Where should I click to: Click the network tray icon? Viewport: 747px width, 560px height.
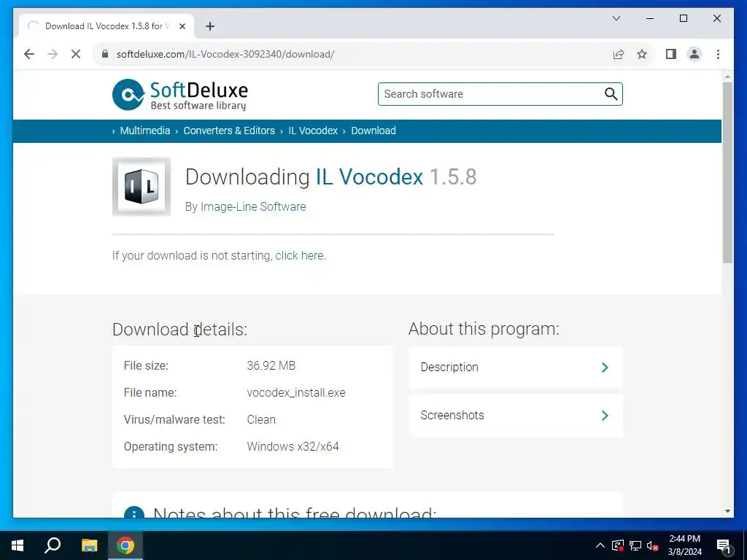pyautogui.click(x=635, y=545)
